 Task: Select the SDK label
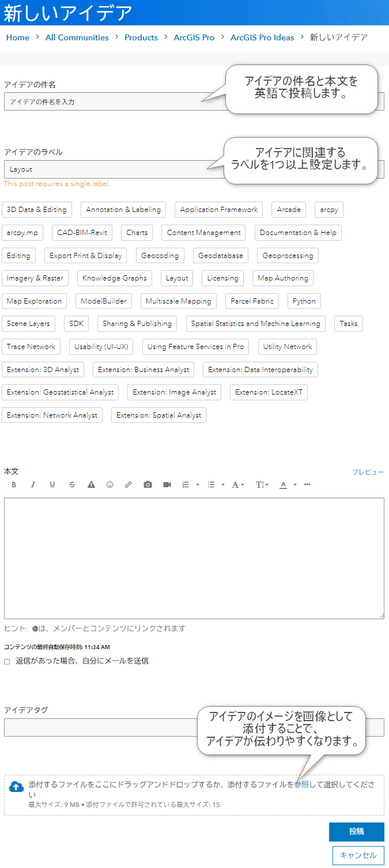pyautogui.click(x=77, y=324)
